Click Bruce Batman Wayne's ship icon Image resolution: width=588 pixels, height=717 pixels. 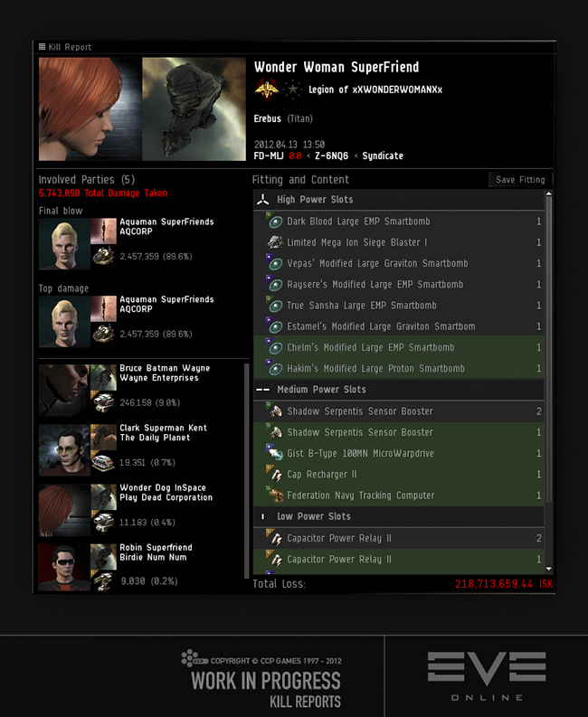(x=103, y=377)
